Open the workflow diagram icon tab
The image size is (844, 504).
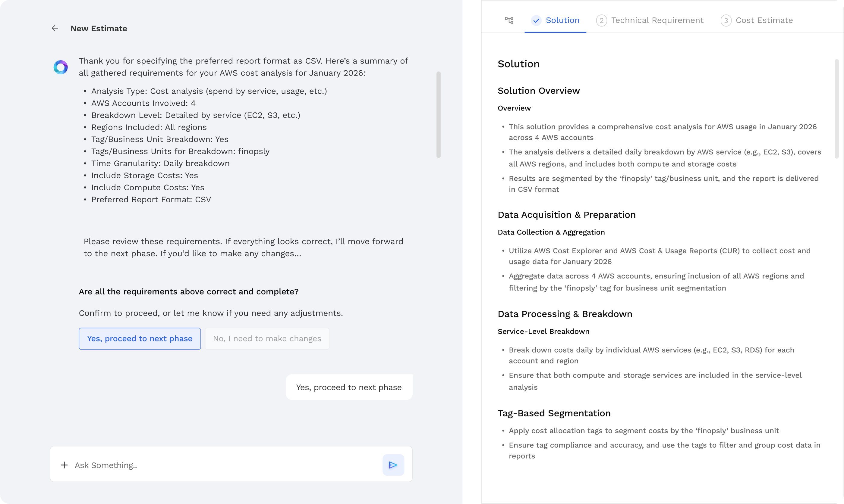pyautogui.click(x=509, y=20)
